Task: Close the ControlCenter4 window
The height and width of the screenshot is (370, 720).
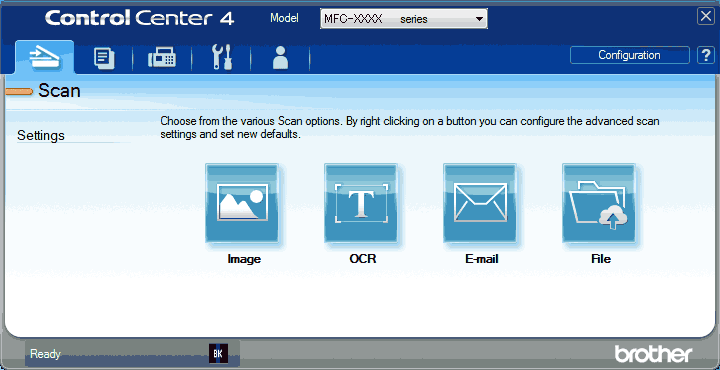Action: click(x=706, y=17)
